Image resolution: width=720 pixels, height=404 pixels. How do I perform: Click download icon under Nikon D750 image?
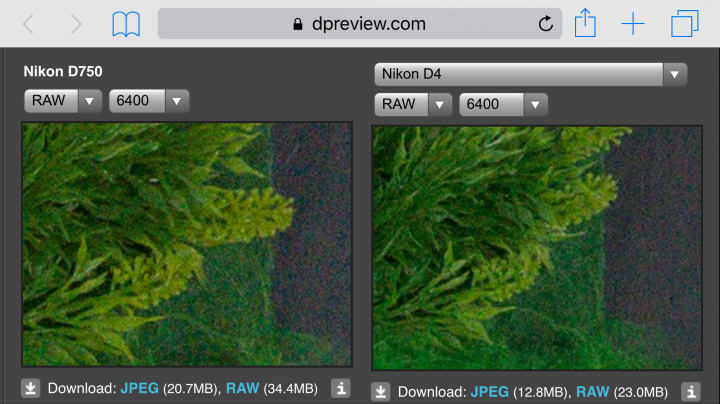pos(31,388)
